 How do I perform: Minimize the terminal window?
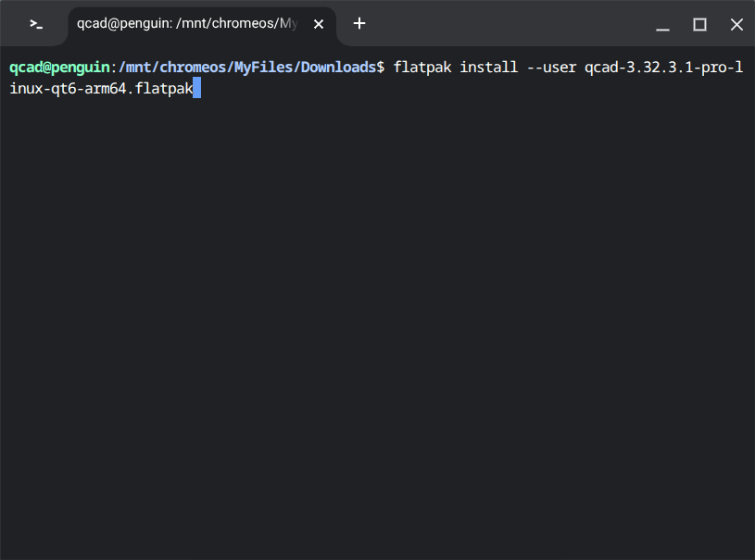pos(663,25)
